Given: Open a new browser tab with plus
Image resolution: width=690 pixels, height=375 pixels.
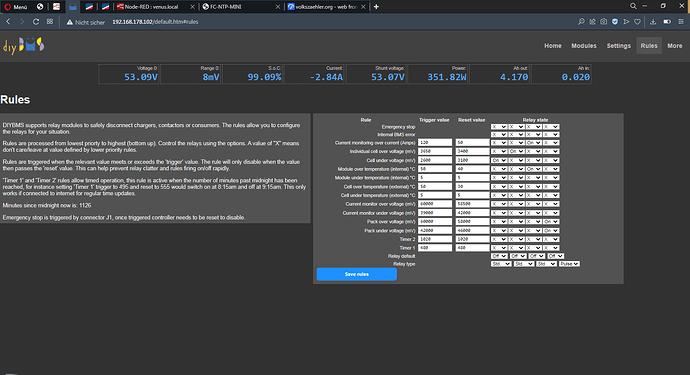Looking at the screenshot, I should [376, 7].
